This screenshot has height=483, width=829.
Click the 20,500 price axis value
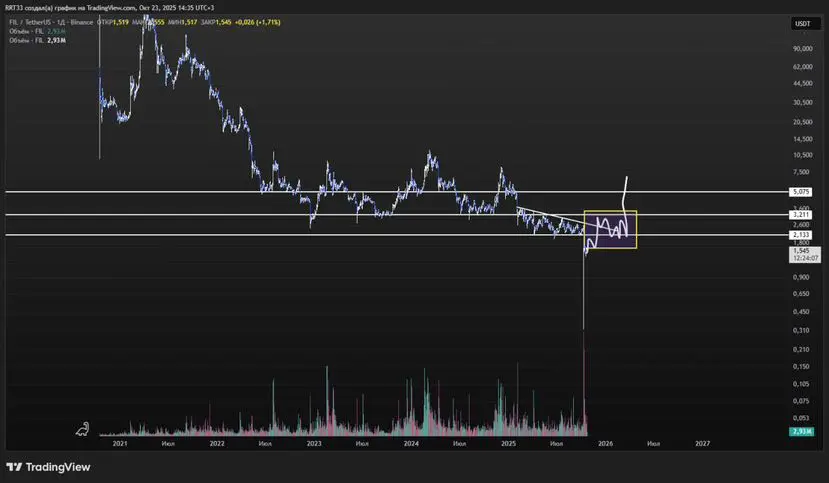coord(803,122)
